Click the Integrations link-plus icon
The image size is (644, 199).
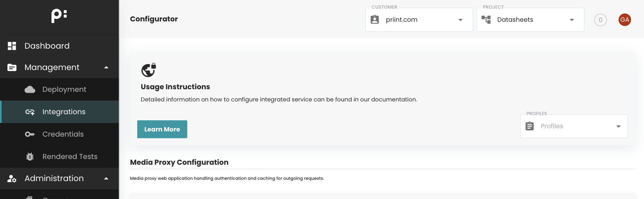pos(30,112)
